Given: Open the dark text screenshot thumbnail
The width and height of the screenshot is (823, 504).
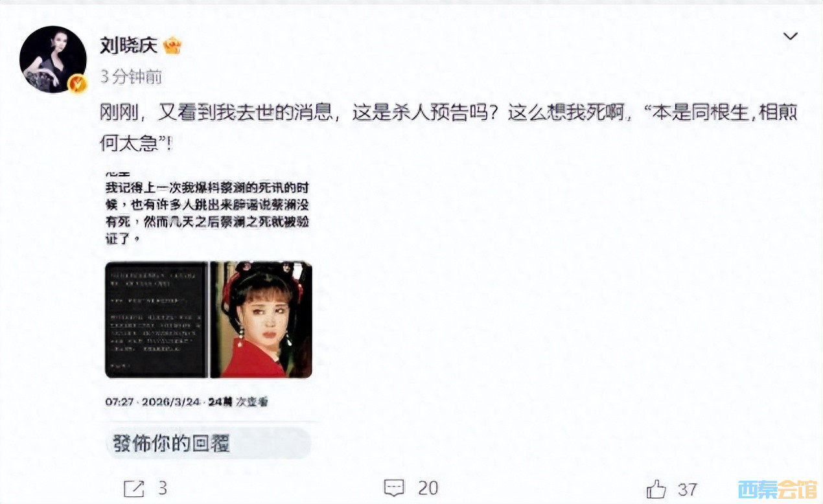Looking at the screenshot, I should (x=156, y=319).
